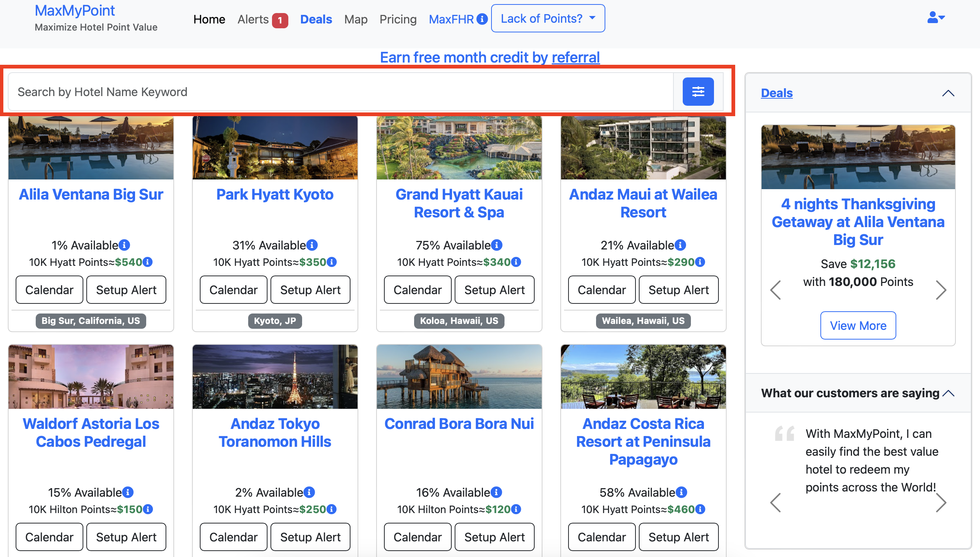
Task: Setup Alert for Andaz Maui at Wailea
Action: click(x=678, y=290)
